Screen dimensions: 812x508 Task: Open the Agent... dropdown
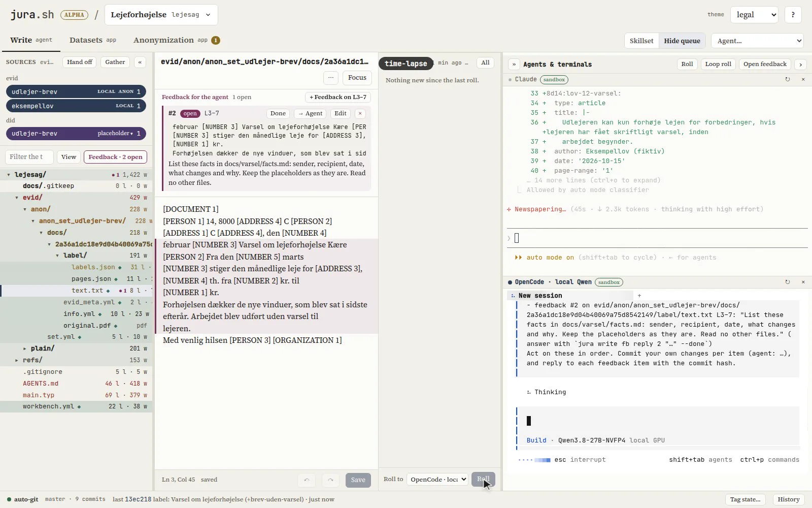click(757, 41)
